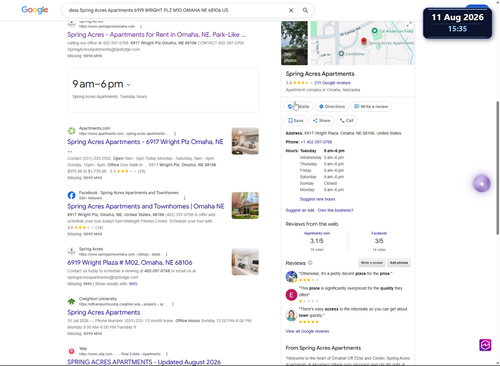Image resolution: width=500 pixels, height=366 pixels.
Task: Click Suggest an edit link
Action: tap(300, 210)
